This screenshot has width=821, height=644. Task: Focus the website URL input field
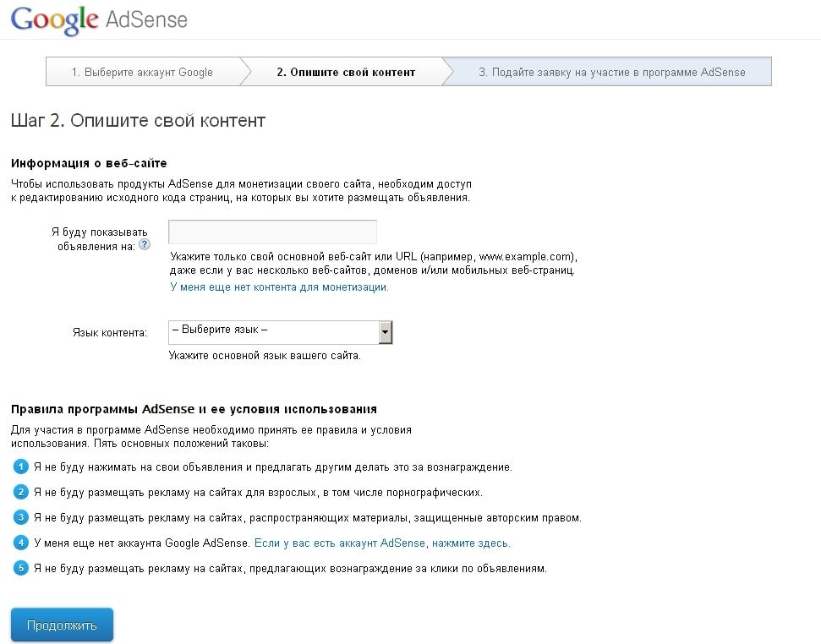[272, 232]
